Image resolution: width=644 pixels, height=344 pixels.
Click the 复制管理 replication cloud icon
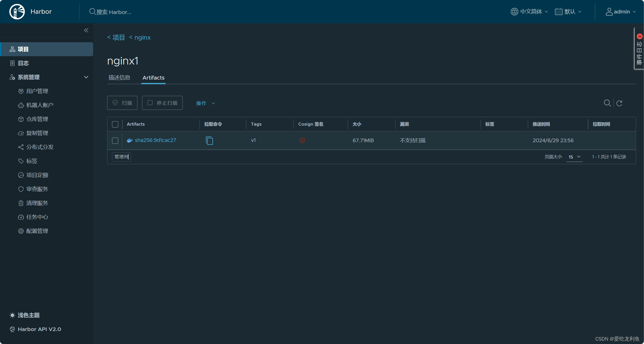pyautogui.click(x=21, y=133)
